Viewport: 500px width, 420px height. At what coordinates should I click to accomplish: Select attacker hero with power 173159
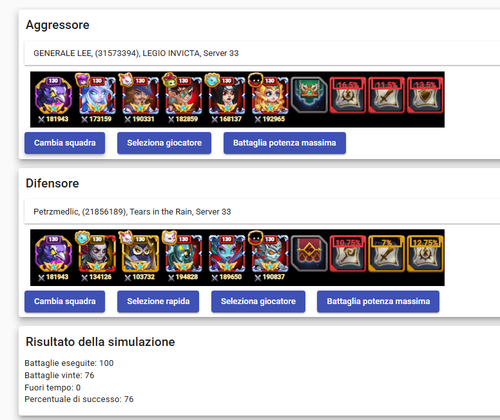(x=96, y=99)
